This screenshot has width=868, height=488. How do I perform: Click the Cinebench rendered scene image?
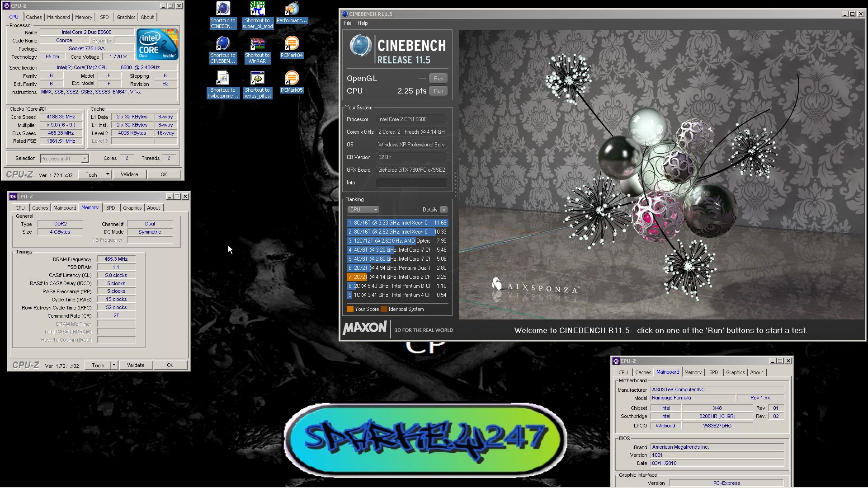[x=661, y=175]
